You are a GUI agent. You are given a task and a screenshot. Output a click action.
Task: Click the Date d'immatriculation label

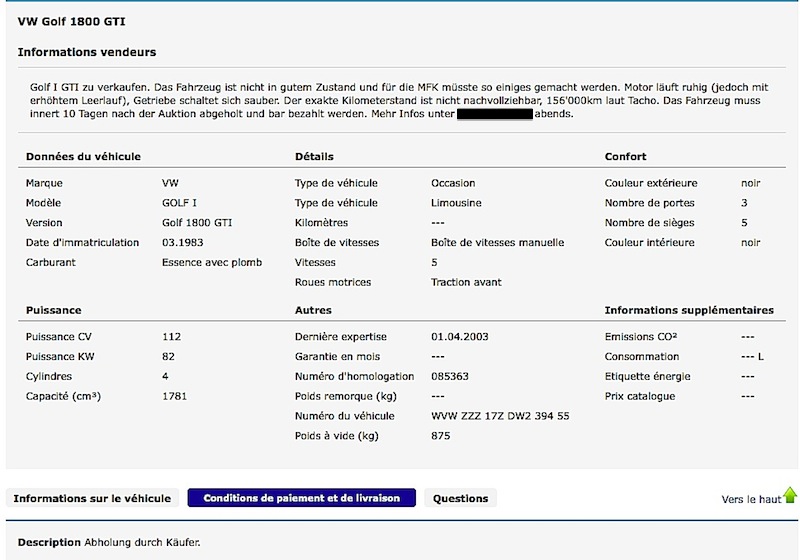tap(82, 243)
